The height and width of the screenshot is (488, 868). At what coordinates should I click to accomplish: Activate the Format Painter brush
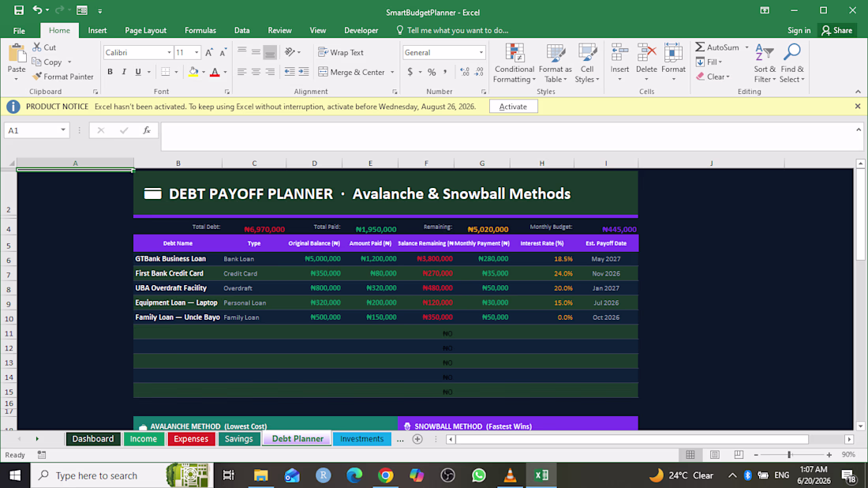[x=37, y=77]
